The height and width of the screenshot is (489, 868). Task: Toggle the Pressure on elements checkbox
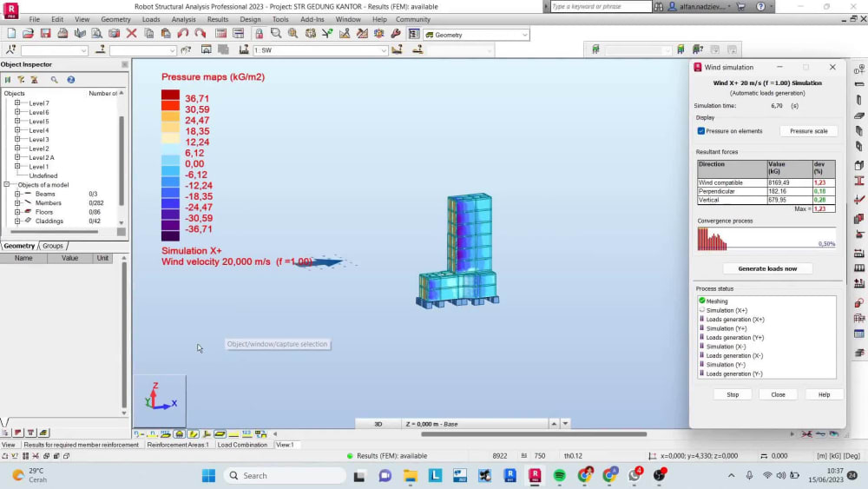click(x=701, y=131)
